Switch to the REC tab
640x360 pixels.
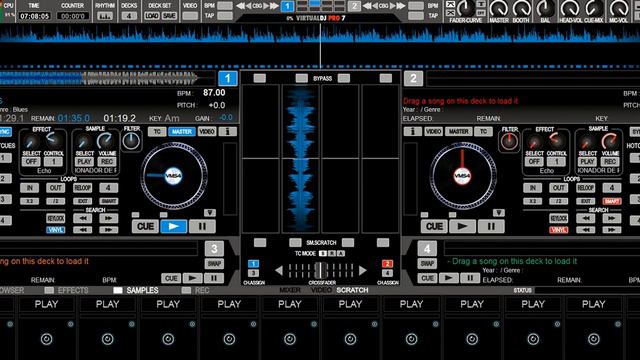click(202, 290)
